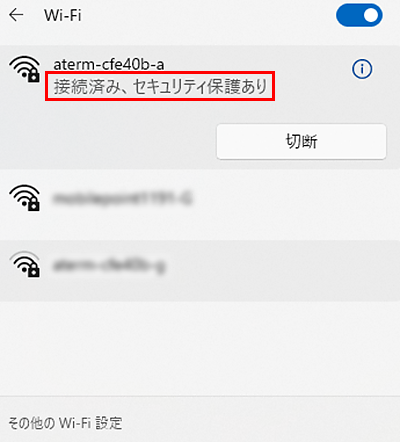Click blank space right of second network name
The width and height of the screenshot is (400, 442).
[293, 199]
